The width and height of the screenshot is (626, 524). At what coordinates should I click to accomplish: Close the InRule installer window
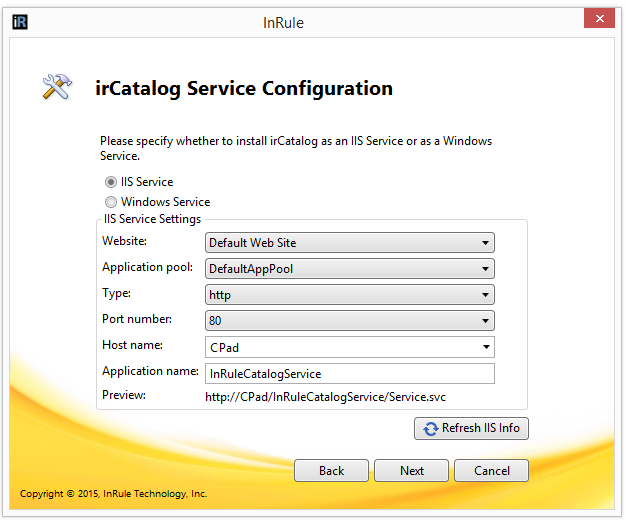(x=599, y=18)
